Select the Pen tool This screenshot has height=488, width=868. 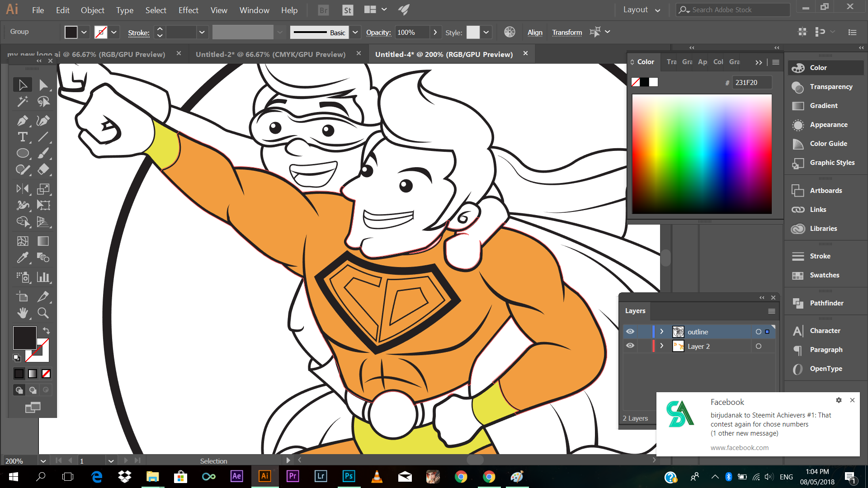pos(22,121)
